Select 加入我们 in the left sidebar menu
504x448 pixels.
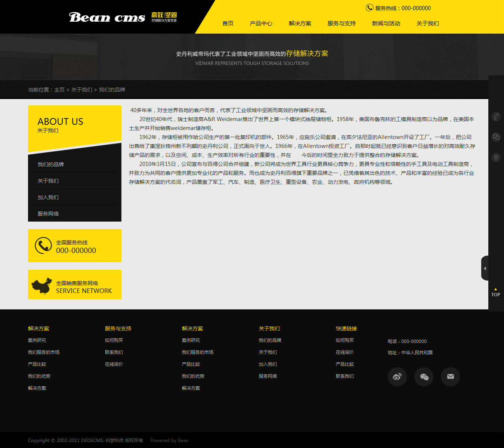(x=48, y=197)
